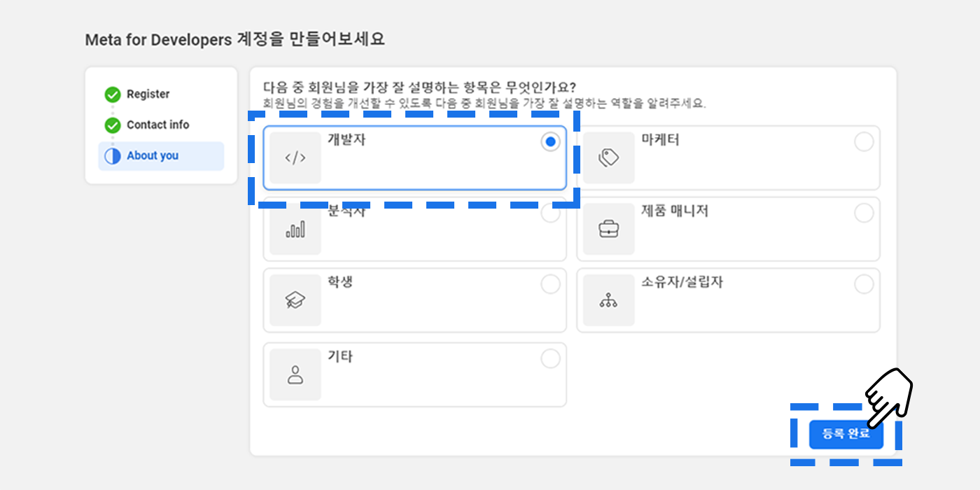The width and height of the screenshot is (980, 490).
Task: Click the developer code brackets icon
Action: pos(295,158)
